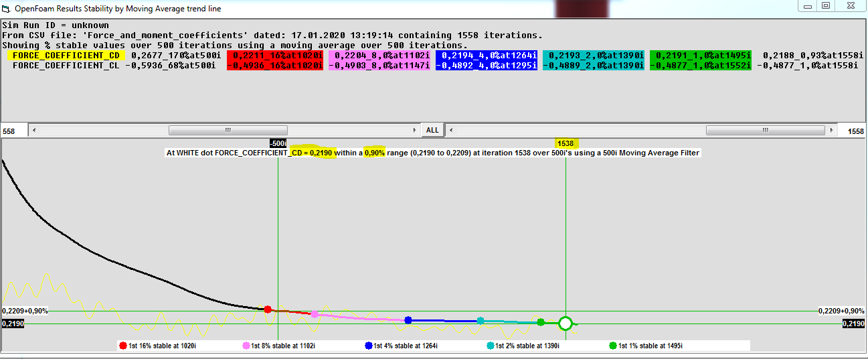Image resolution: width=868 pixels, height=359 pixels.
Task: Click the 1558 end iteration label
Action: click(x=855, y=131)
